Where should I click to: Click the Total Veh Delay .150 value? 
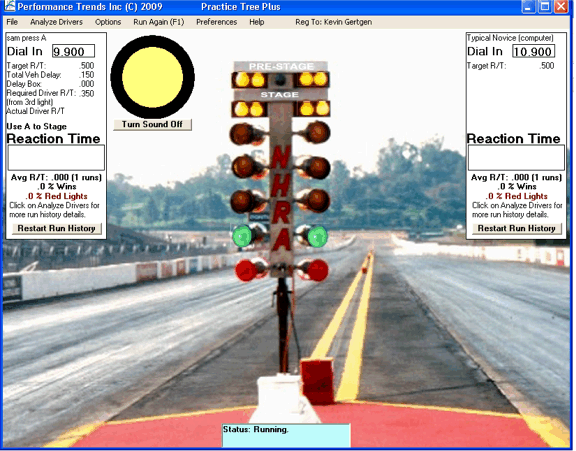pos(87,75)
